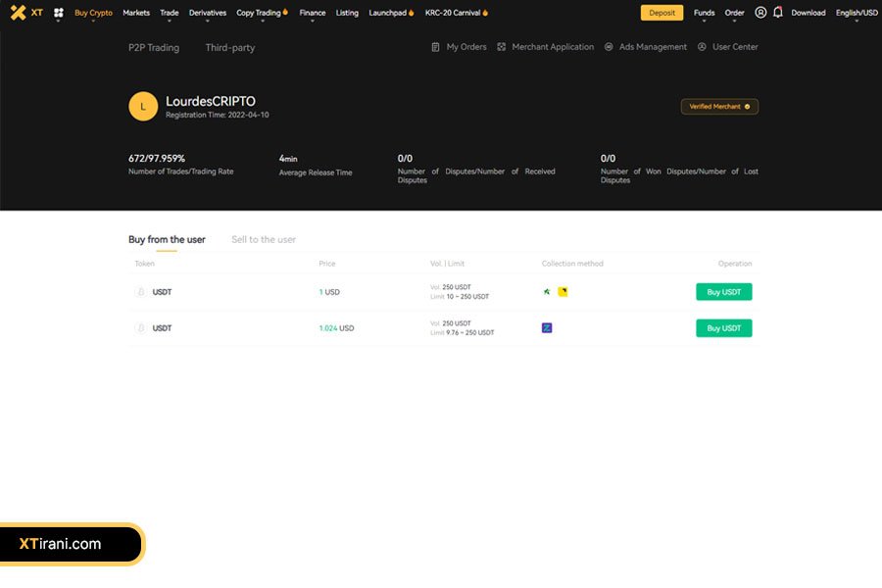This screenshot has height=588, width=882.
Task: Click the XT logo in the header
Action: 26,13
